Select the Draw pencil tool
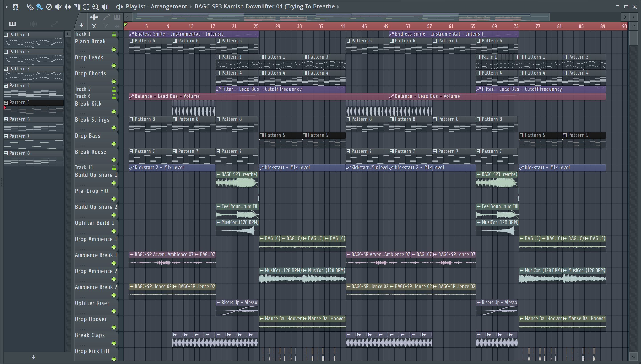Viewport: 641px width, 364px height. 30,7
